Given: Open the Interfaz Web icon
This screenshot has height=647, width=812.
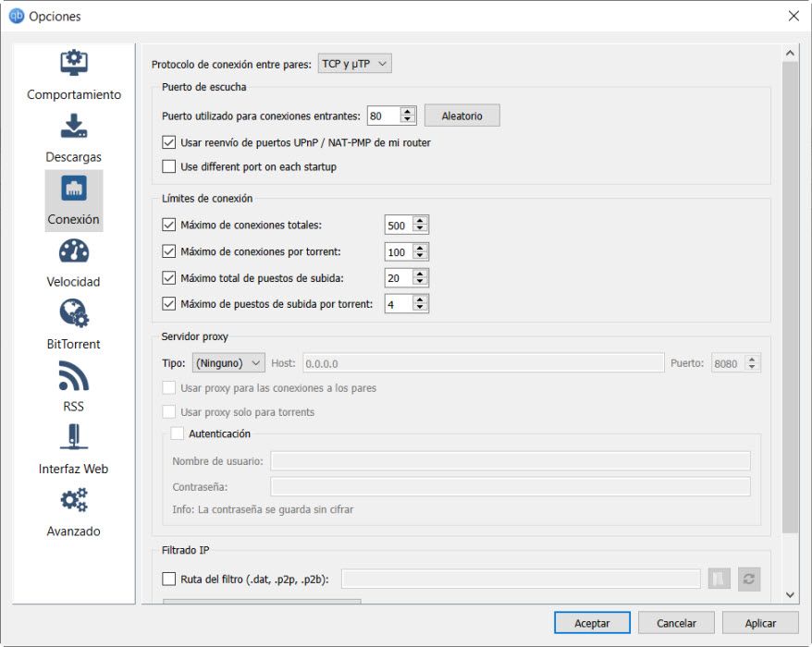Looking at the screenshot, I should (x=74, y=437).
